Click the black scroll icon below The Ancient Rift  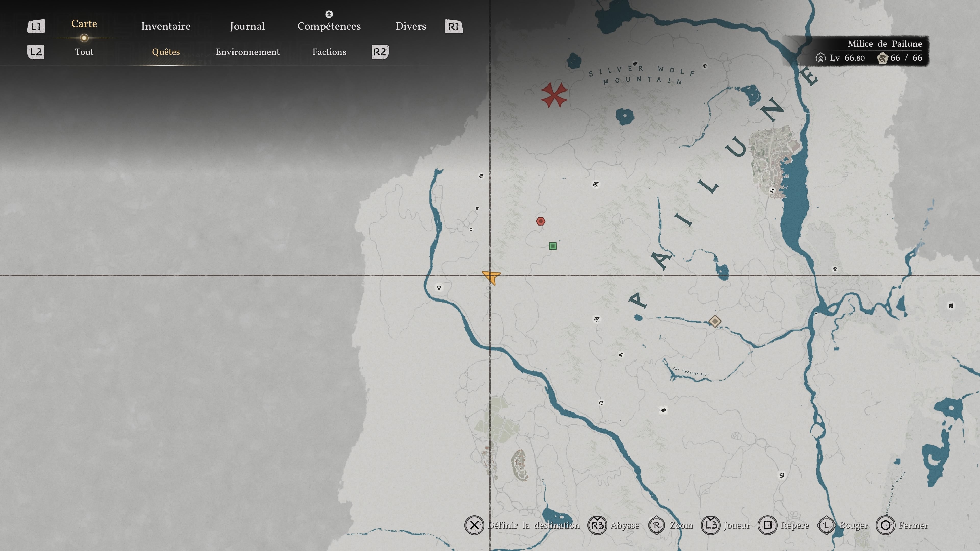664,410
